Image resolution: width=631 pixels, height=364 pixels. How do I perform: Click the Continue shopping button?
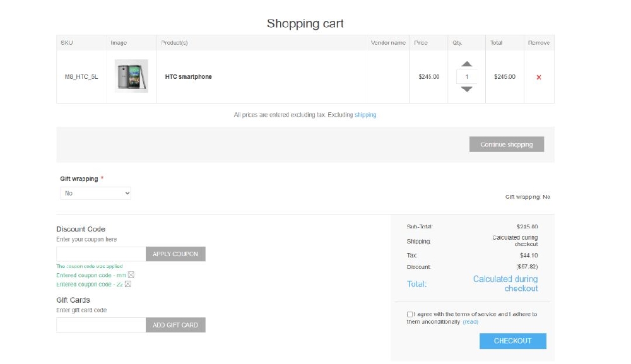pos(507,144)
